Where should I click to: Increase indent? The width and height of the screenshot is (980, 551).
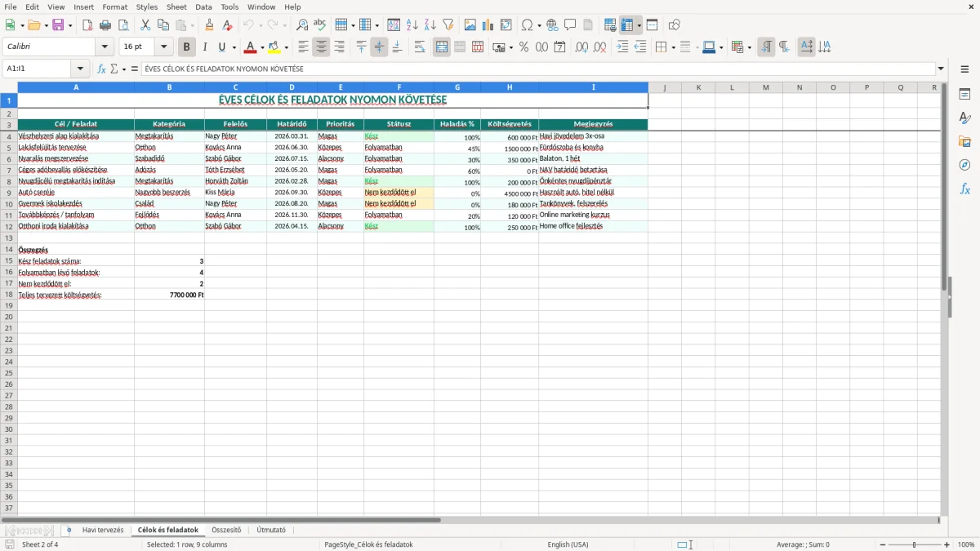click(622, 47)
